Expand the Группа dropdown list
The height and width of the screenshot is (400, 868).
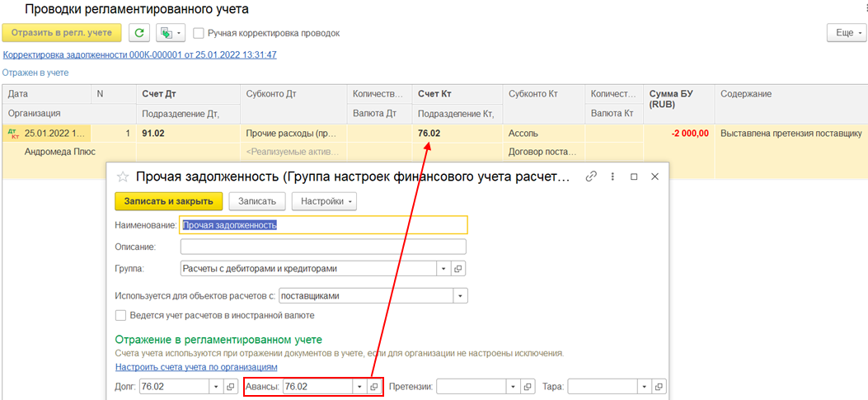(x=443, y=268)
